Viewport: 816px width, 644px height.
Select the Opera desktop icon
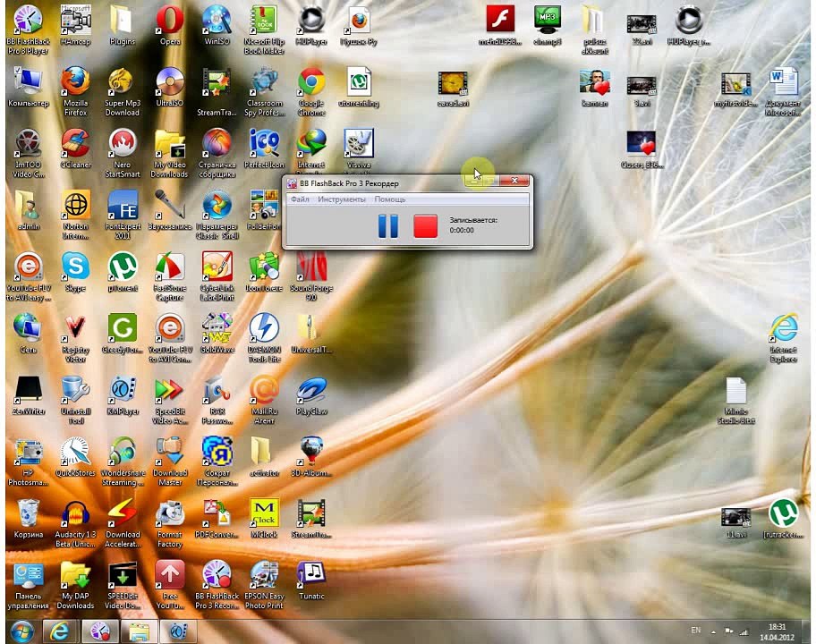(x=170, y=25)
